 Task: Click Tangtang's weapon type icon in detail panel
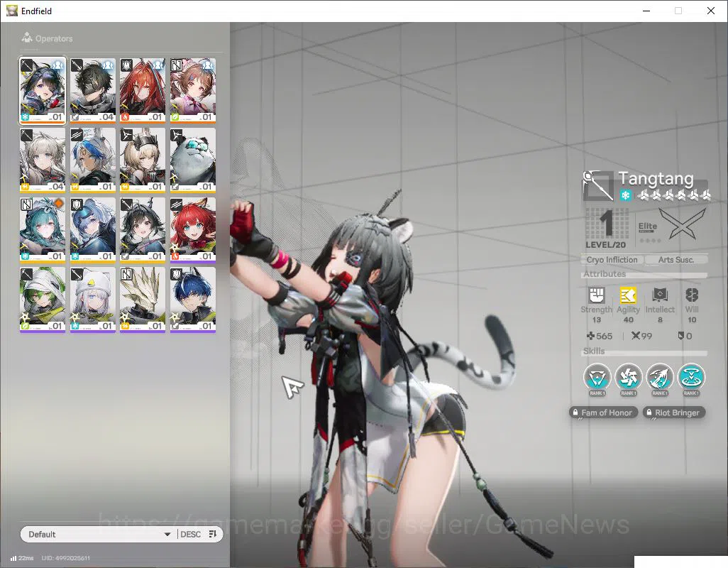tap(598, 185)
